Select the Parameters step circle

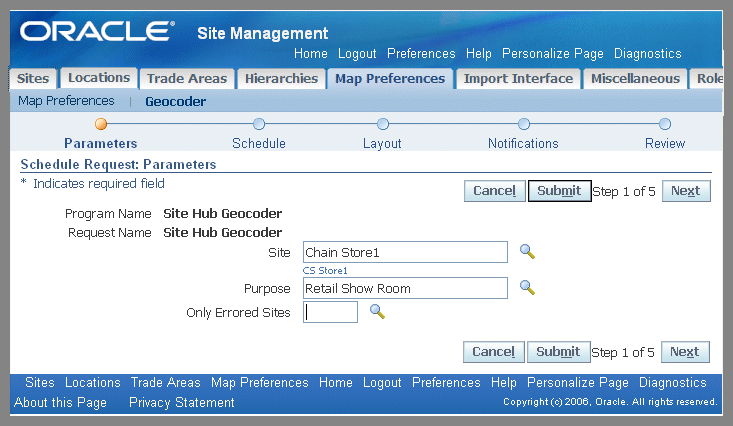click(x=101, y=124)
